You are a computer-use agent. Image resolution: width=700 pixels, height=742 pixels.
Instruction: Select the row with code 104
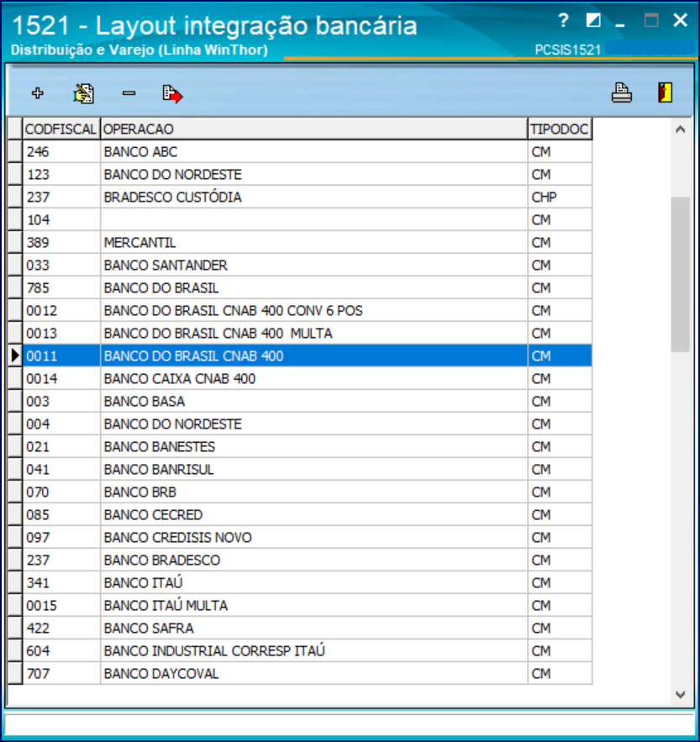click(x=308, y=220)
